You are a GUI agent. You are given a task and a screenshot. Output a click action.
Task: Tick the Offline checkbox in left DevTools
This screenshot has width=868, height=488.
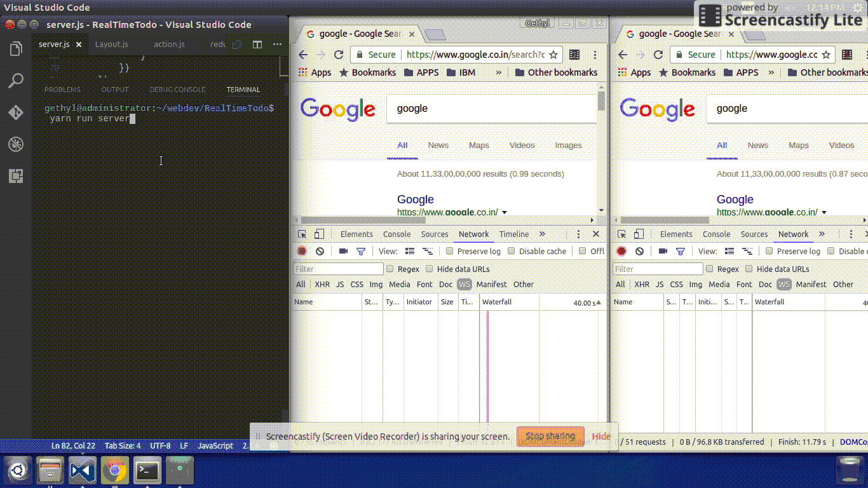[x=583, y=251]
